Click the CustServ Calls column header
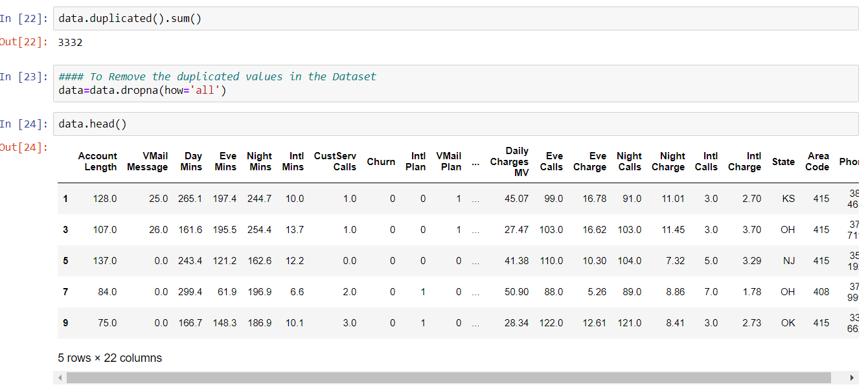 click(x=336, y=161)
